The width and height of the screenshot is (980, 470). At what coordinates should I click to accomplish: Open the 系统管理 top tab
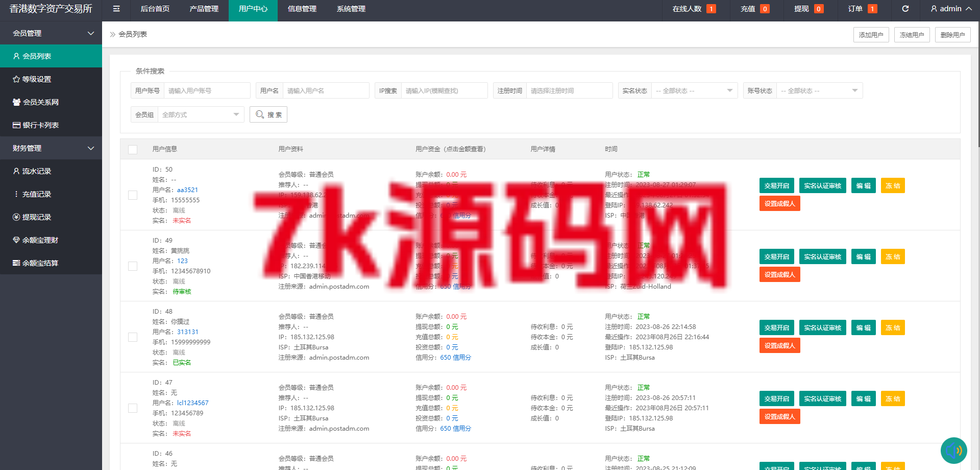351,9
